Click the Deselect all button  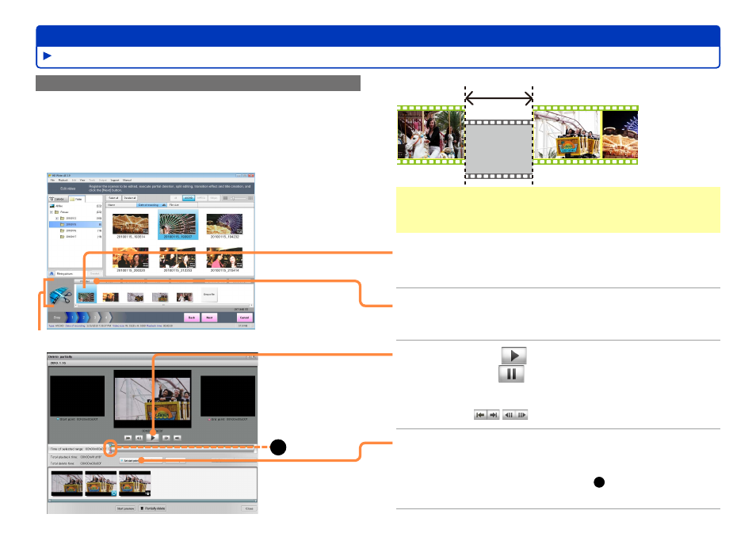tap(130, 198)
